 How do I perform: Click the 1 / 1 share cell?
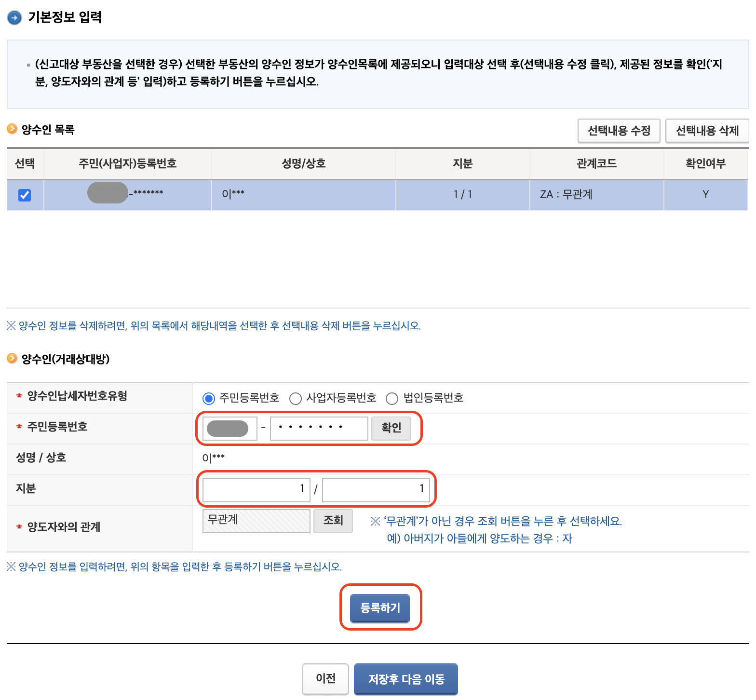[x=463, y=195]
